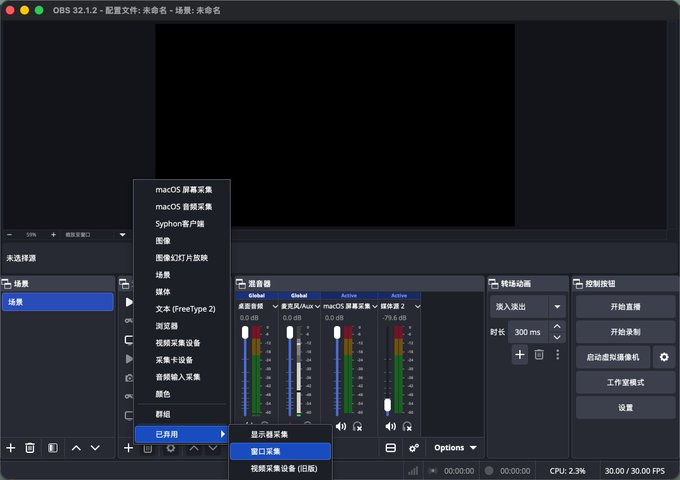The height and width of the screenshot is (480, 680).
Task: Select 显示器采集 in the deprecated submenu
Action: (x=281, y=434)
